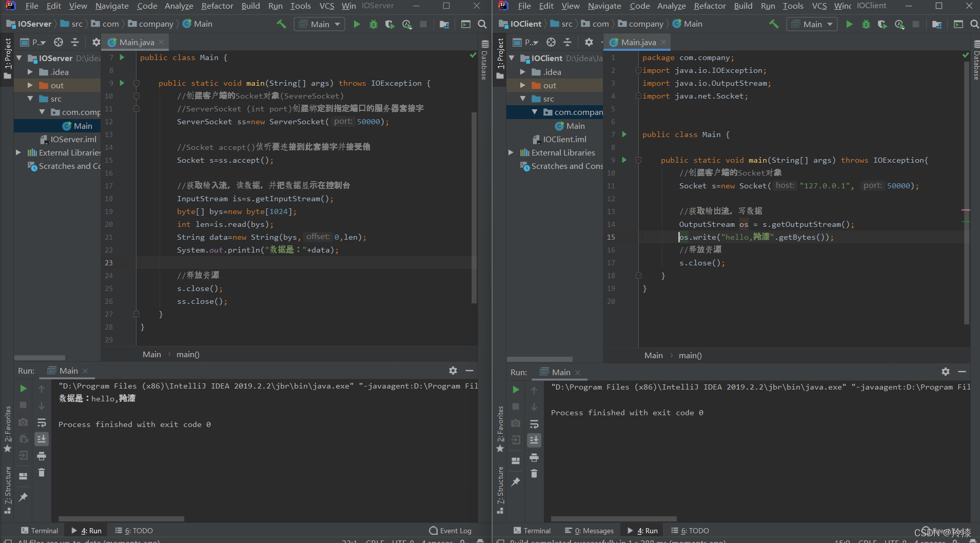
Task: Click IOServer editor vertical scrollbar
Action: pyautogui.click(x=474, y=208)
